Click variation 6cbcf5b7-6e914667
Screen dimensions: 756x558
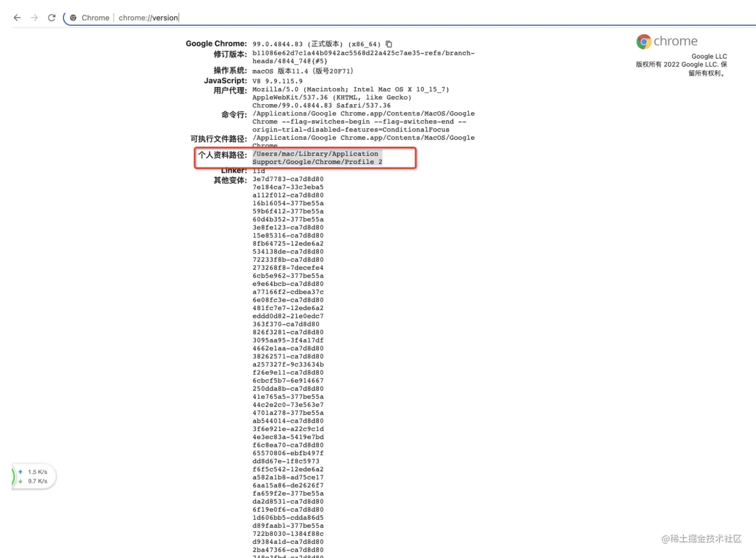point(288,380)
